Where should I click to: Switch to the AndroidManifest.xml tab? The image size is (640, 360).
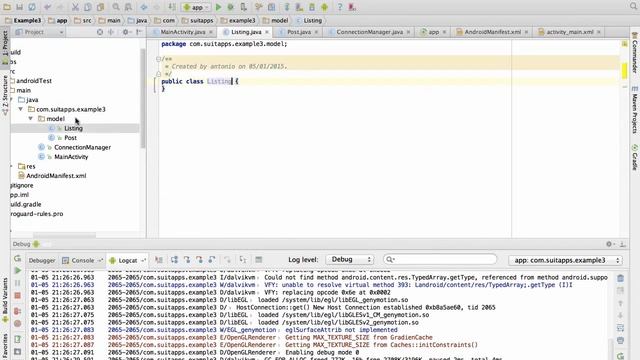click(x=493, y=32)
